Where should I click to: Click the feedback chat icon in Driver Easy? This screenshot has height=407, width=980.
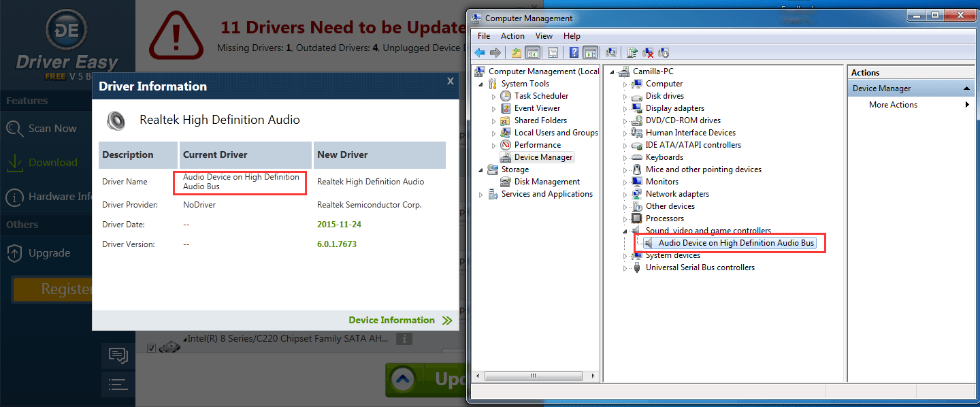[118, 356]
